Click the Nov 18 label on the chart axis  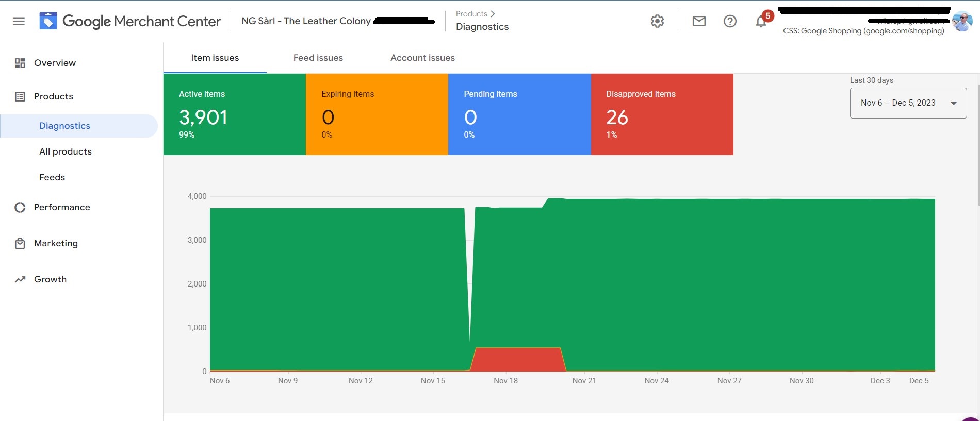(x=505, y=381)
